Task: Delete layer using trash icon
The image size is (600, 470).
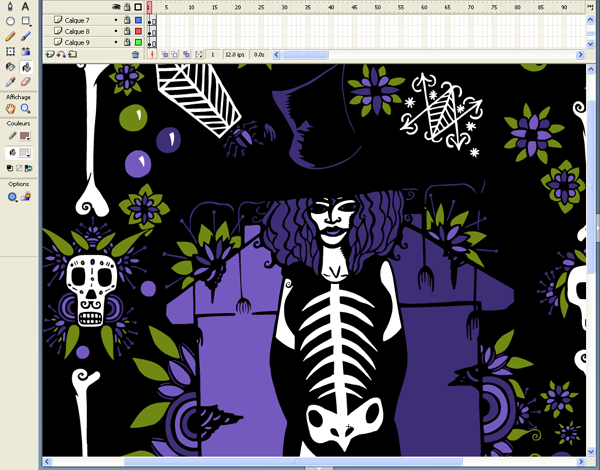Action: click(x=136, y=54)
